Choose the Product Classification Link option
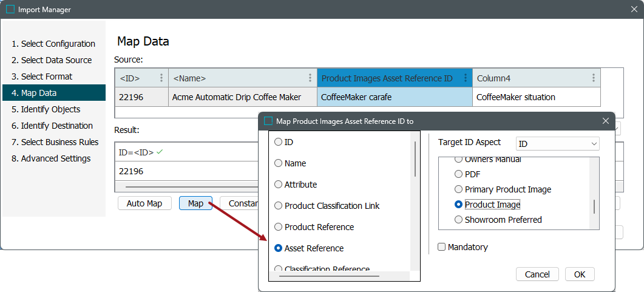 pos(279,206)
